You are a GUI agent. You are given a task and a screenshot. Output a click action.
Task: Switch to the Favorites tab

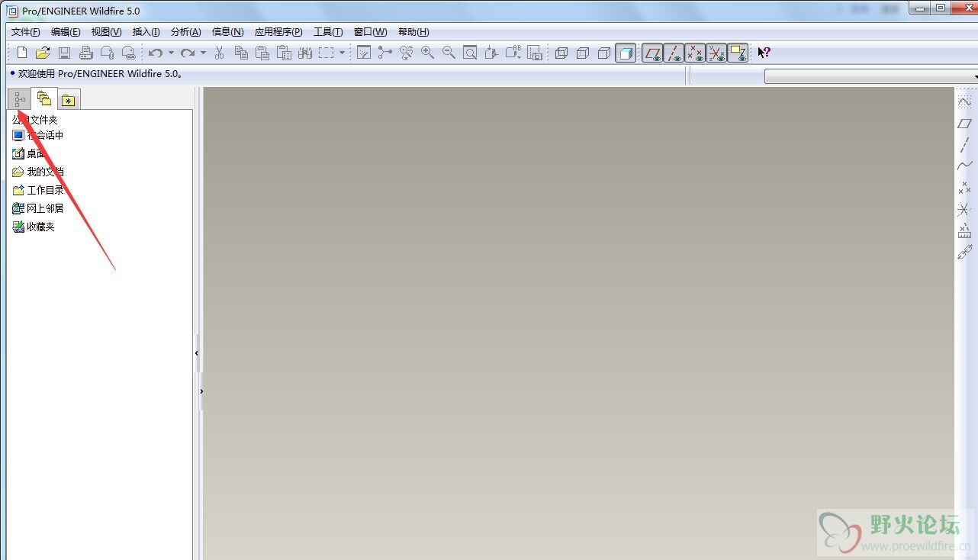[x=69, y=100]
